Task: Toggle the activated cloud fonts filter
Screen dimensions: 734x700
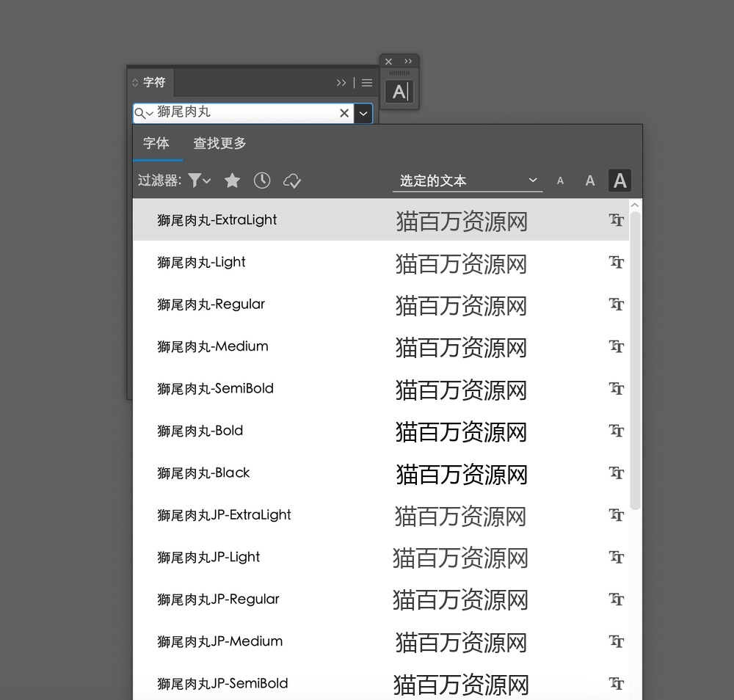Action: tap(292, 181)
